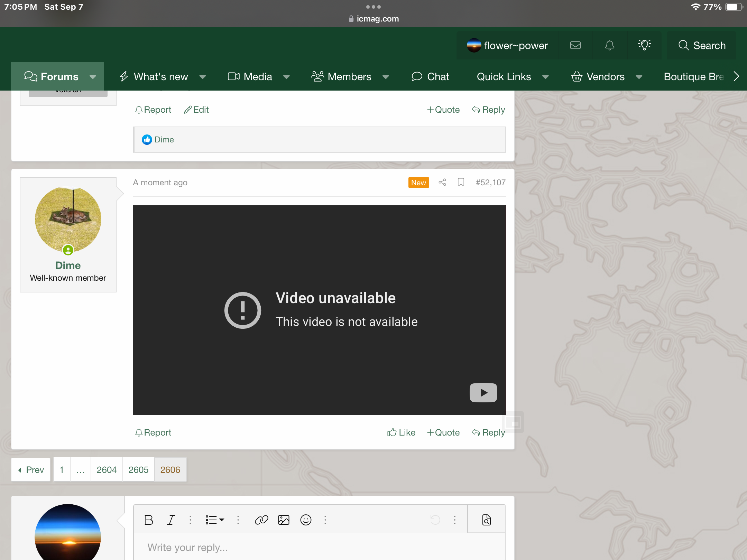Click the YouTube play logo in video

tap(483, 393)
